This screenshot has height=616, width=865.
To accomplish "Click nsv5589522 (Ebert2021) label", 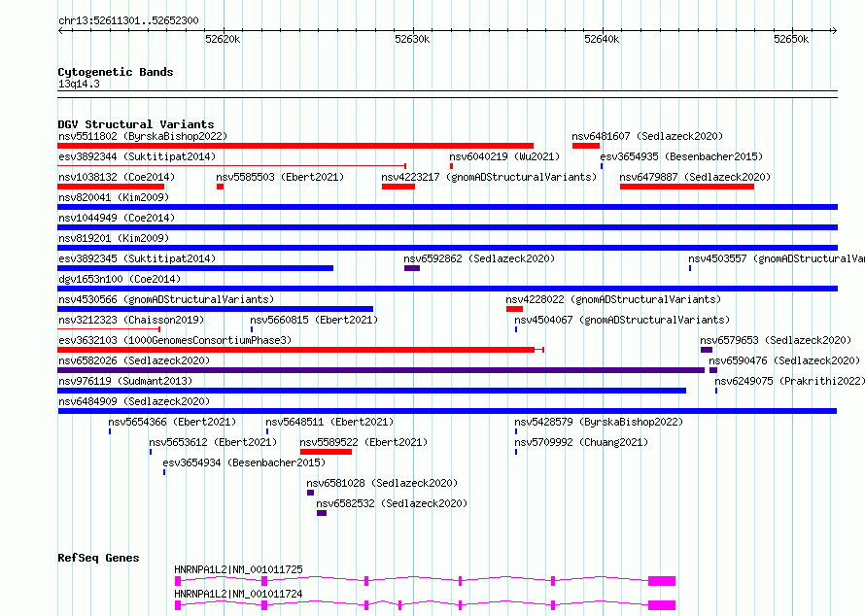I will (363, 442).
